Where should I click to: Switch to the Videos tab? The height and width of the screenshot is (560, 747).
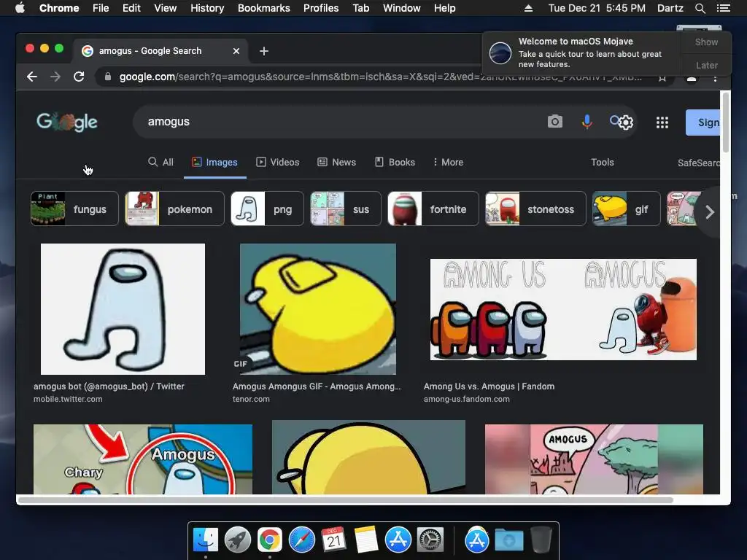pyautogui.click(x=278, y=163)
